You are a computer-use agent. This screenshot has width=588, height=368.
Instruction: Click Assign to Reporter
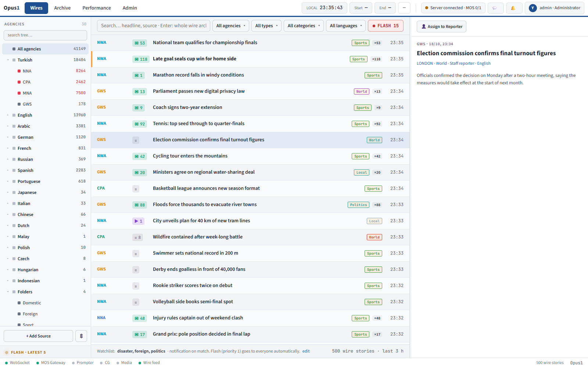point(441,26)
